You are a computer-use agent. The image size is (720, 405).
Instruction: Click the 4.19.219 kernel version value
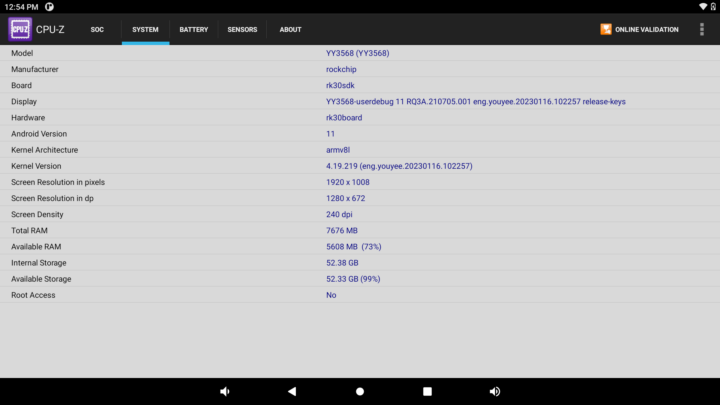click(x=399, y=166)
